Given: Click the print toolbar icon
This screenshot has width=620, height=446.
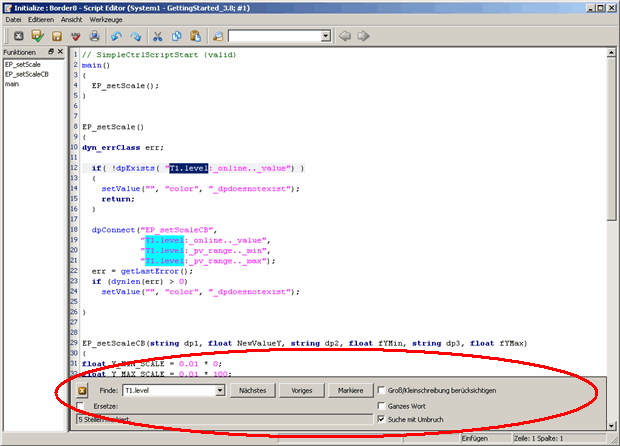Looking at the screenshot, I should click(94, 36).
